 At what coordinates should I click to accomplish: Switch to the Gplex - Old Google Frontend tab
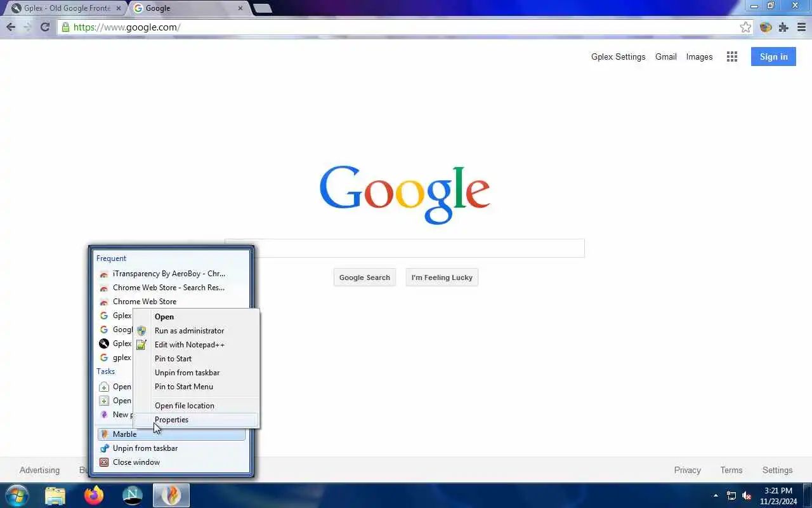65,8
